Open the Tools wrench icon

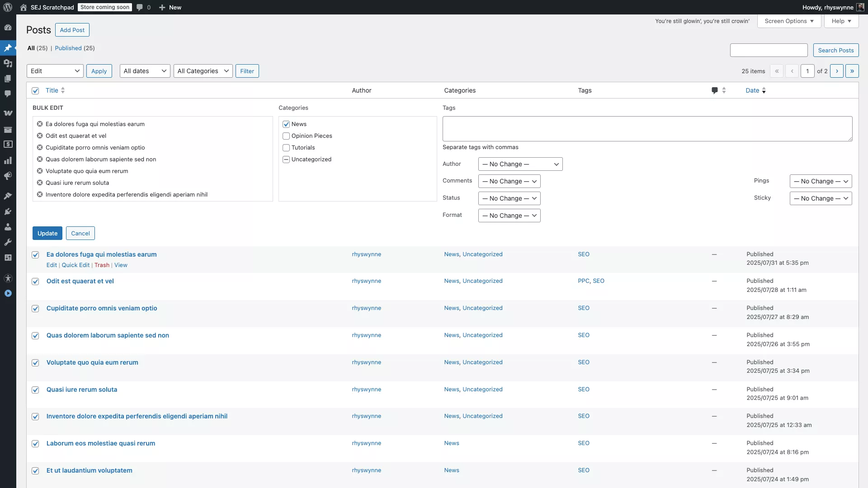click(8, 242)
